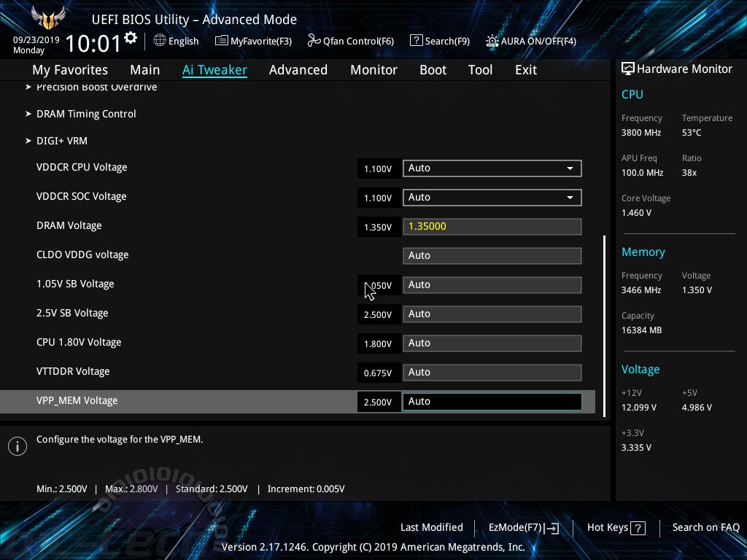747x560 pixels.
Task: Click the 1.05V SB Voltage input field
Action: [x=492, y=285]
